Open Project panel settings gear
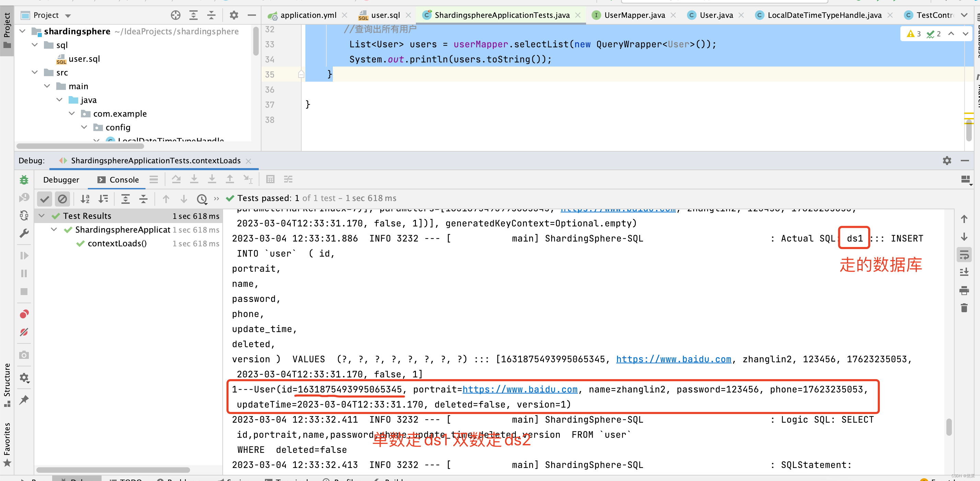Image resolution: width=980 pixels, height=481 pixels. pyautogui.click(x=234, y=15)
